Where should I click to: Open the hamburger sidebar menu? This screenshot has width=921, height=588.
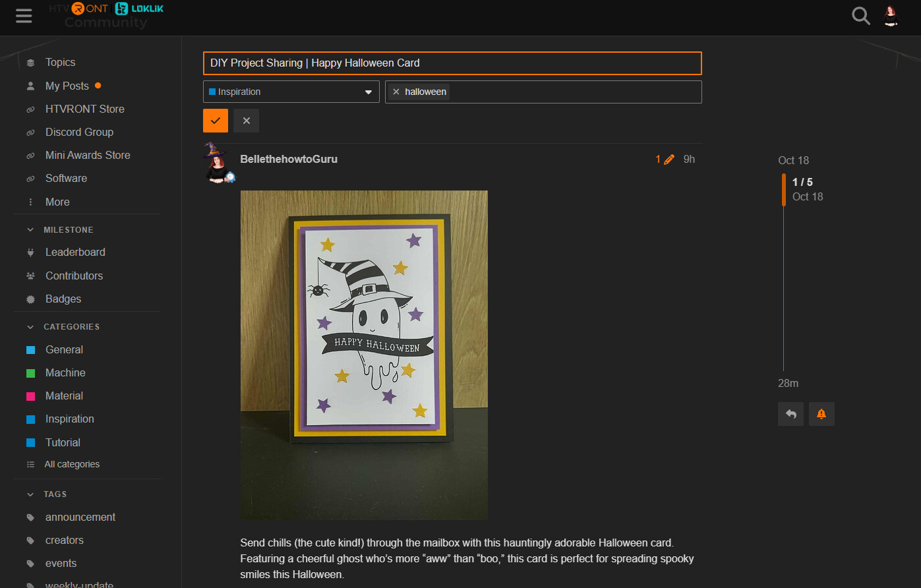click(x=24, y=16)
